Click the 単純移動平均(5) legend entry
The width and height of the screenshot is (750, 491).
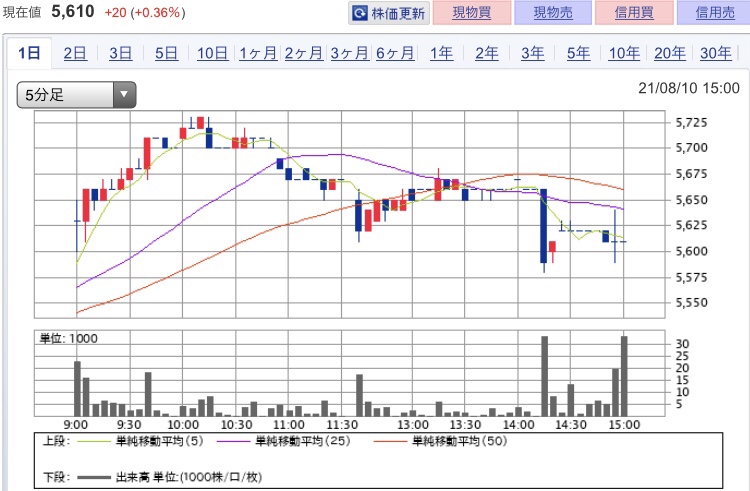click(x=140, y=441)
